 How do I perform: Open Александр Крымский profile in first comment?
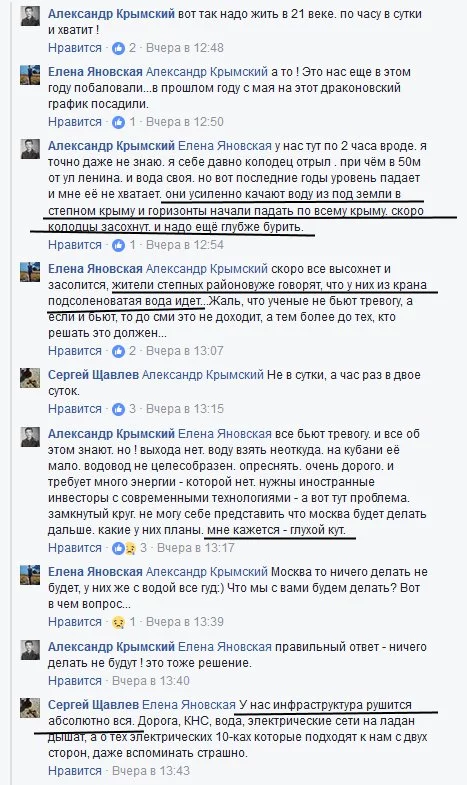click(x=112, y=14)
